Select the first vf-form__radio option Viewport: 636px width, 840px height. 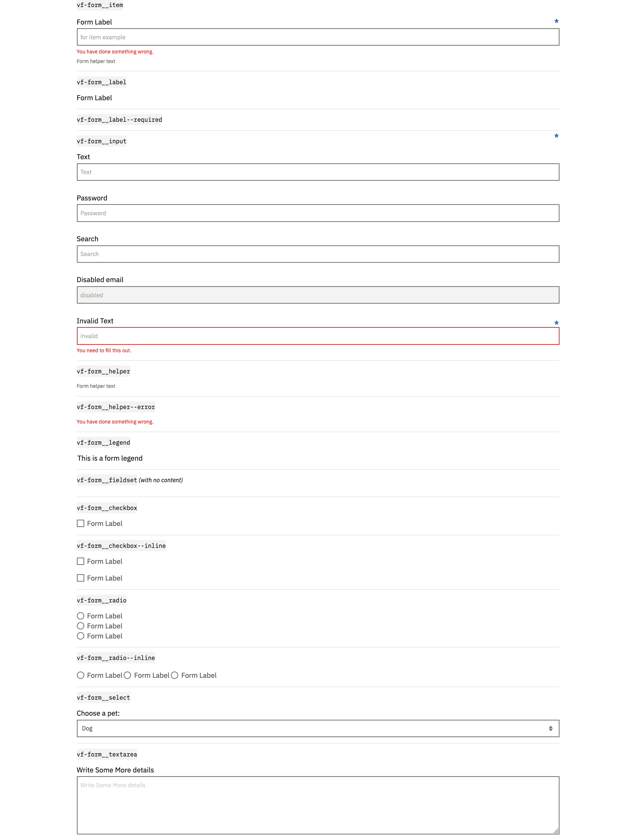[x=80, y=615]
